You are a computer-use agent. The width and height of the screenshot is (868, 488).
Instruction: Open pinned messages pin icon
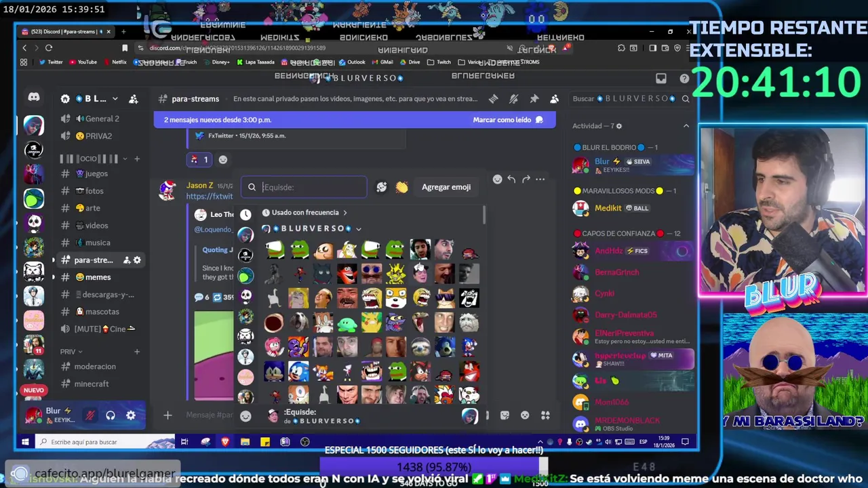[x=534, y=99]
